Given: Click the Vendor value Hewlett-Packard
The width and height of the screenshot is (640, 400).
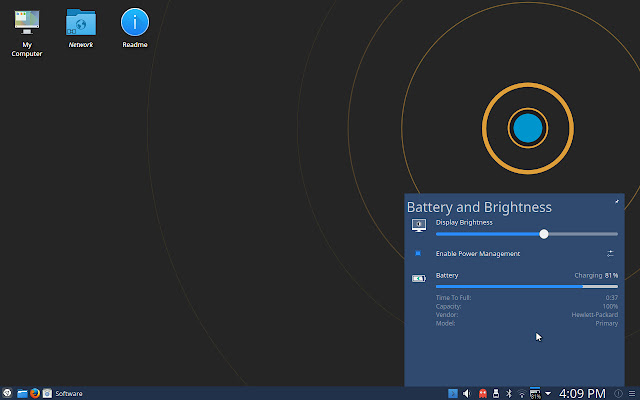Looking at the screenshot, I should point(595,315).
